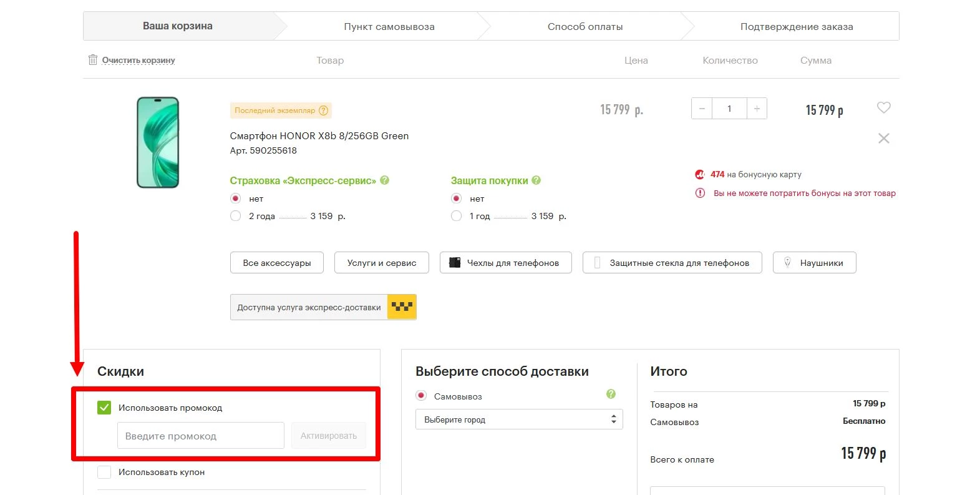Open help icon next to Экспресс-сервис insurance

click(385, 180)
